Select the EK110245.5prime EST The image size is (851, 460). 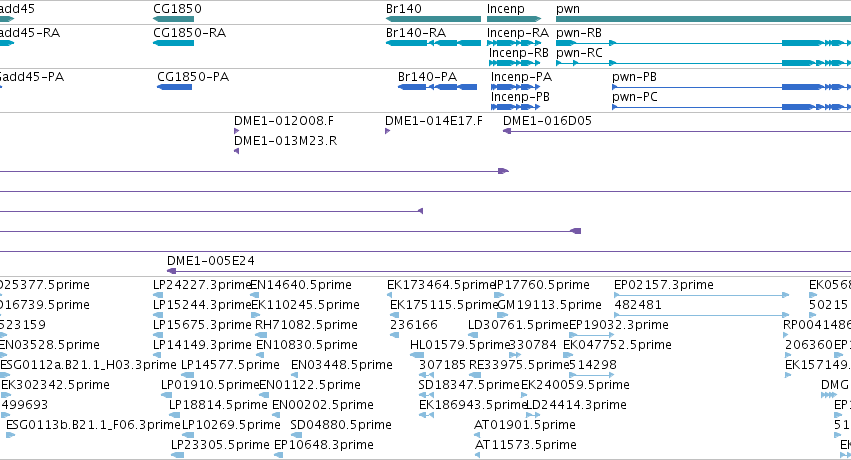[x=255, y=315]
